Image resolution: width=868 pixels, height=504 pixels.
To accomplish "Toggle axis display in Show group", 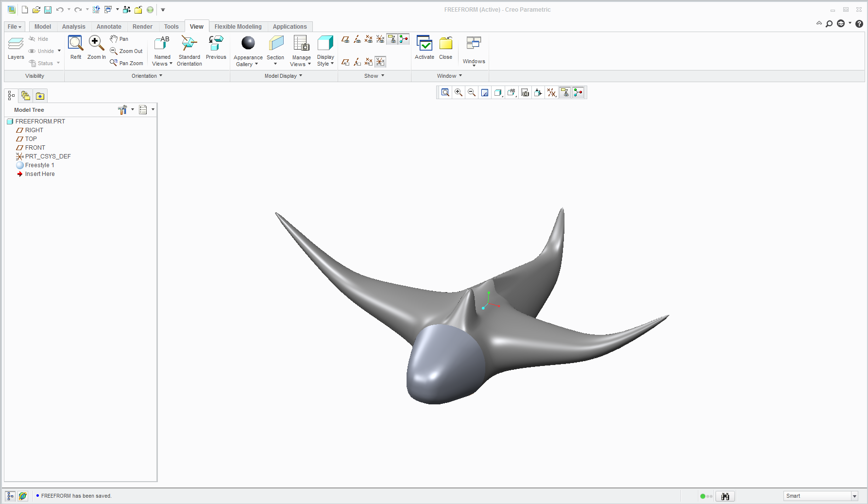I will pos(357,39).
